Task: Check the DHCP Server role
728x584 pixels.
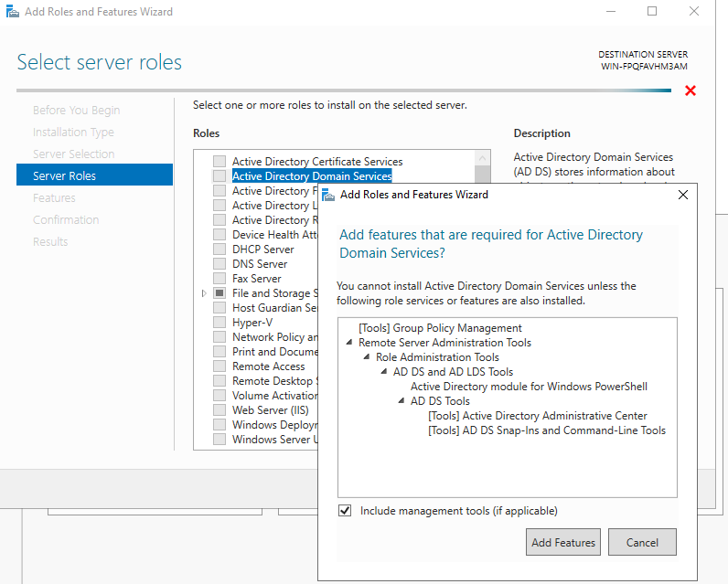Action: pyautogui.click(x=219, y=250)
